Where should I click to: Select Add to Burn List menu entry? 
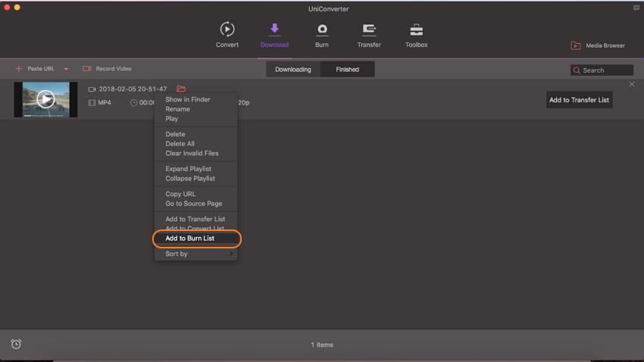(x=189, y=239)
